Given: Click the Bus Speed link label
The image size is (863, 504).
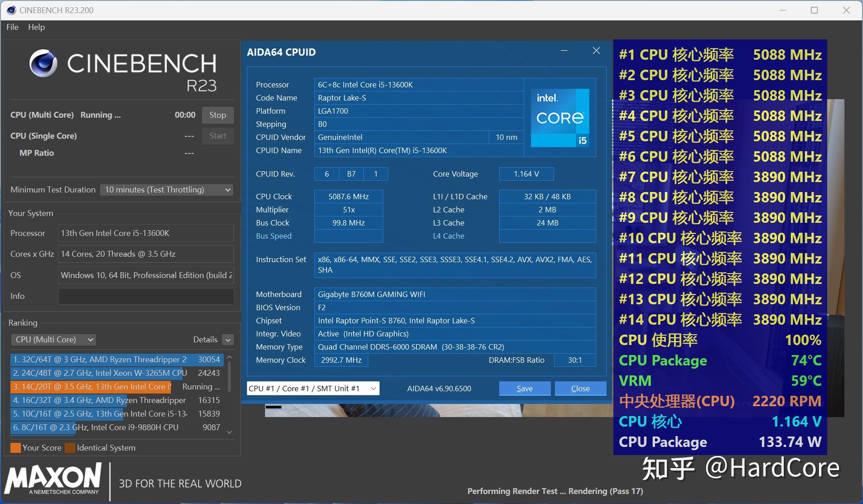Looking at the screenshot, I should pyautogui.click(x=274, y=236).
